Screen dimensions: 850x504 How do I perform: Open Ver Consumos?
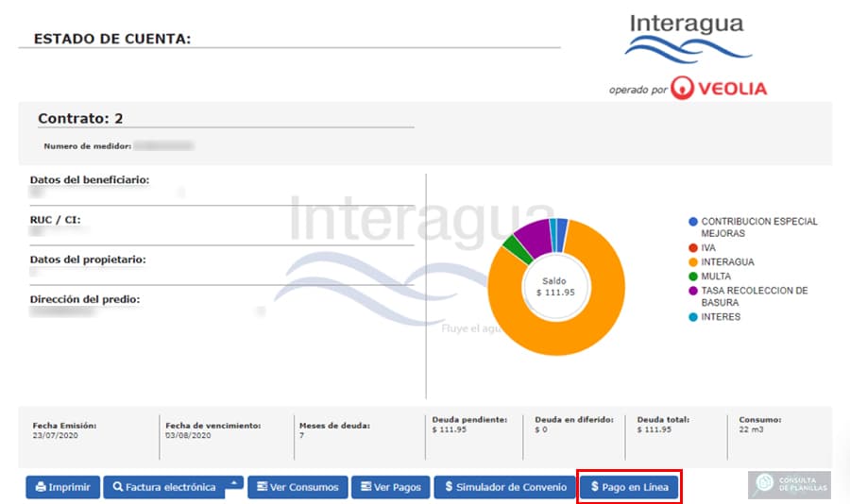(297, 487)
